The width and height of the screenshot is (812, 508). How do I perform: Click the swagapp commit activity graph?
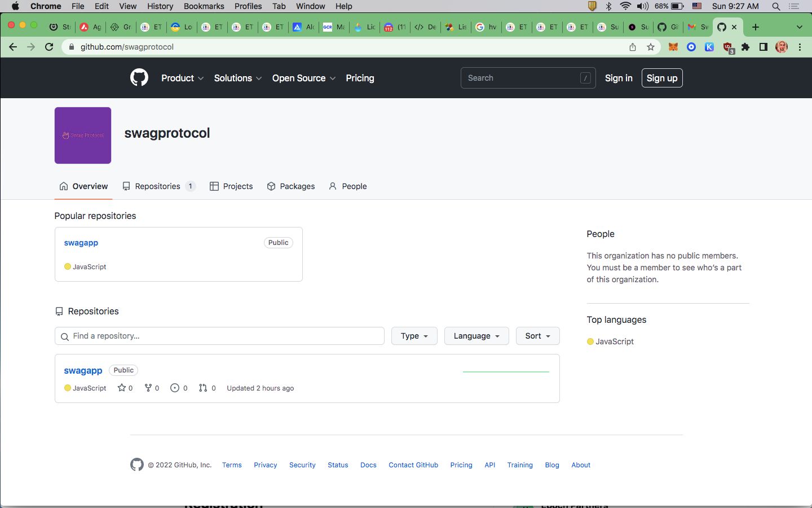(x=506, y=372)
